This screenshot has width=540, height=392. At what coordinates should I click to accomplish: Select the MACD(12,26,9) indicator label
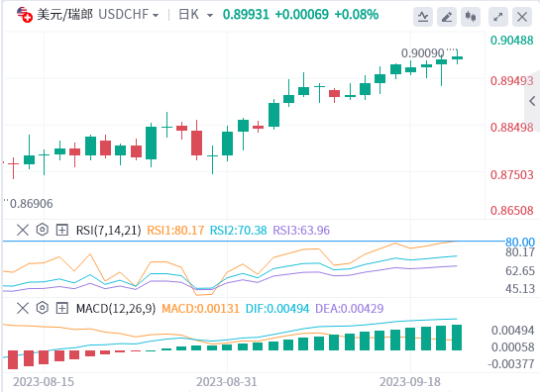tap(116, 309)
